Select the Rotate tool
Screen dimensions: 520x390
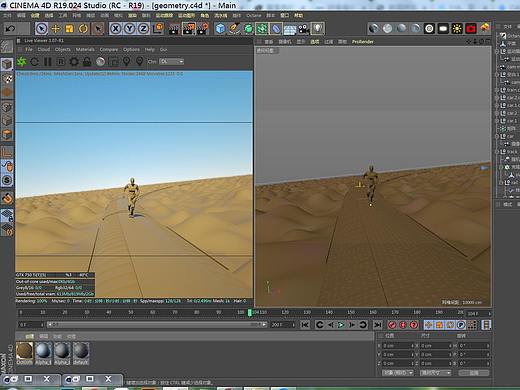pos(83,29)
